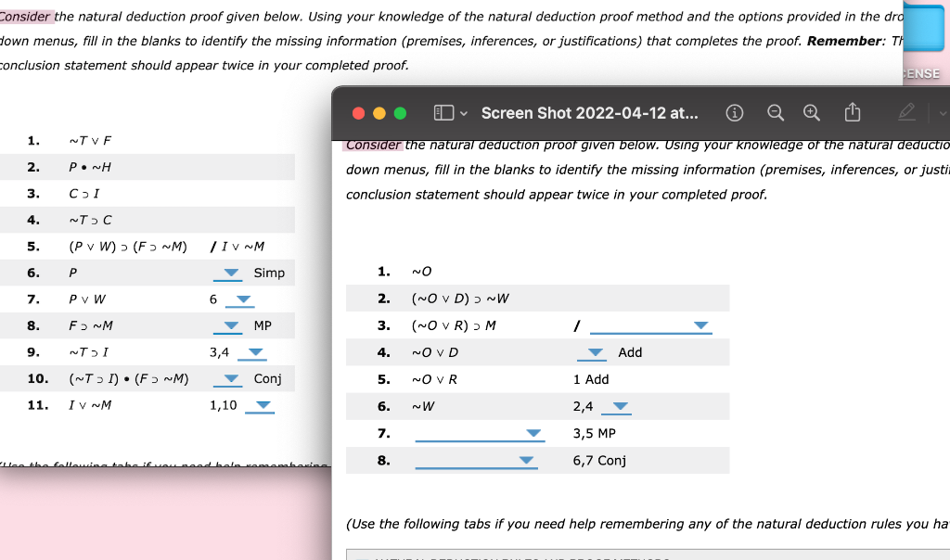Open the dropdown before MP on background line 8

228,326
